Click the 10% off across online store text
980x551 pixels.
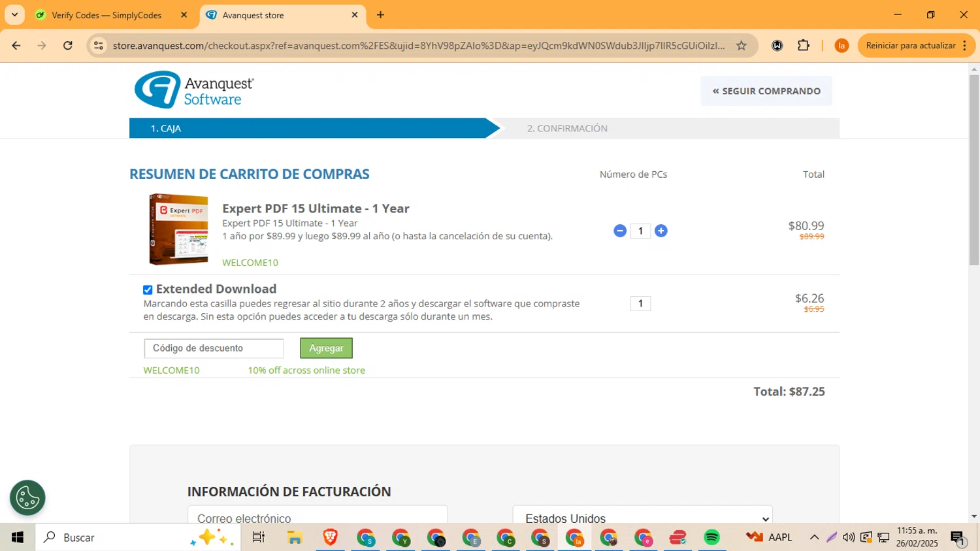[x=306, y=370]
